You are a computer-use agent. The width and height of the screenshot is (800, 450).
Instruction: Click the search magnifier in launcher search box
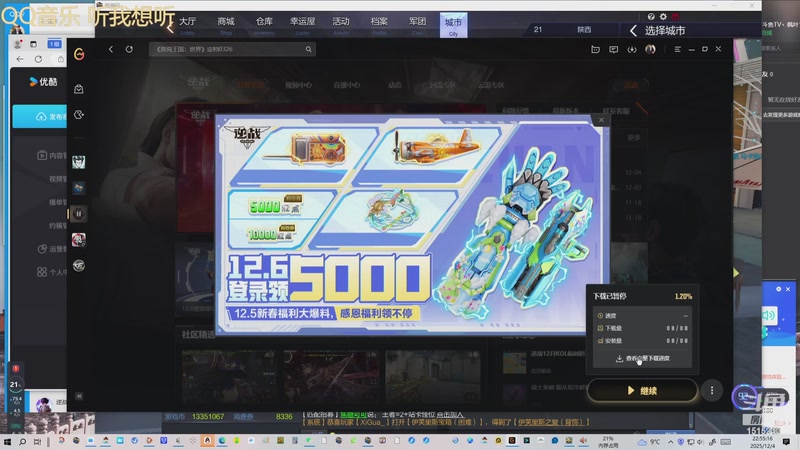click(x=309, y=49)
